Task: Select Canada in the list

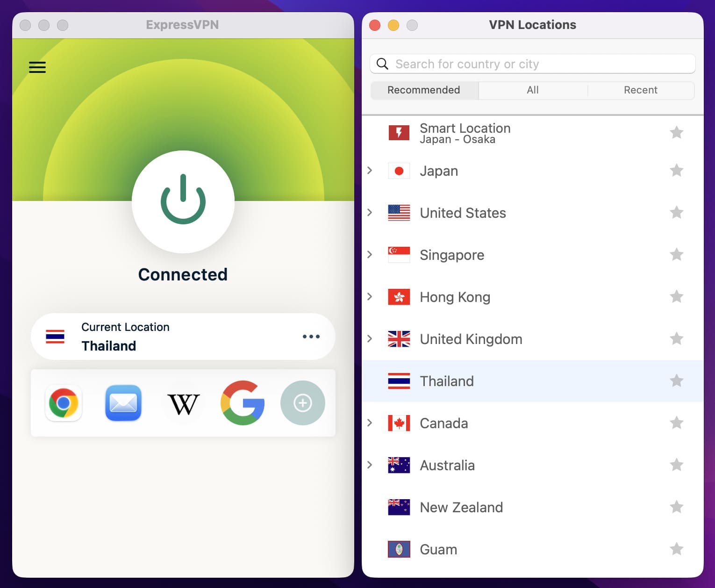Action: (533, 423)
